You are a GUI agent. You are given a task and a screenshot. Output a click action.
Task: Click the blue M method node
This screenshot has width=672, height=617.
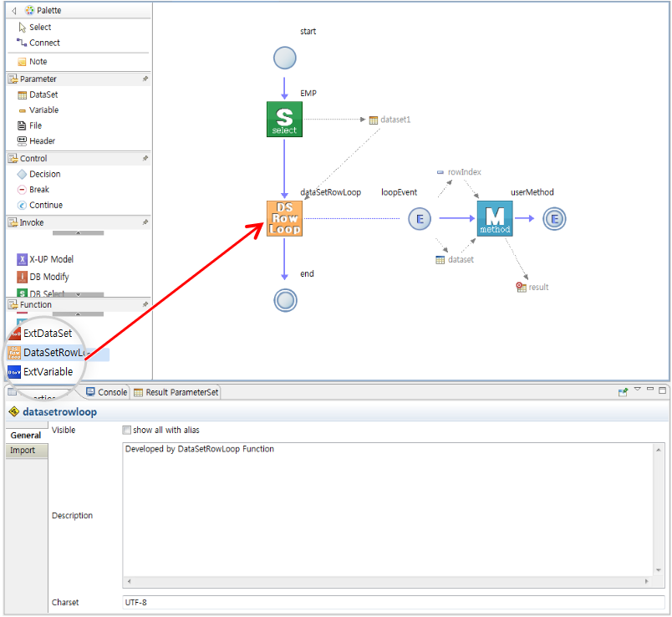pos(494,218)
